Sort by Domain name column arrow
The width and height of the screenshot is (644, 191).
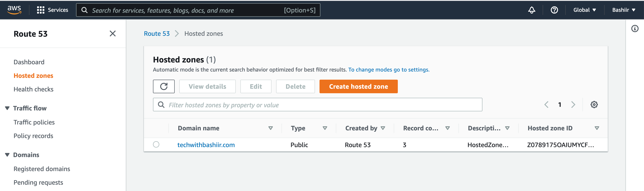tap(270, 128)
